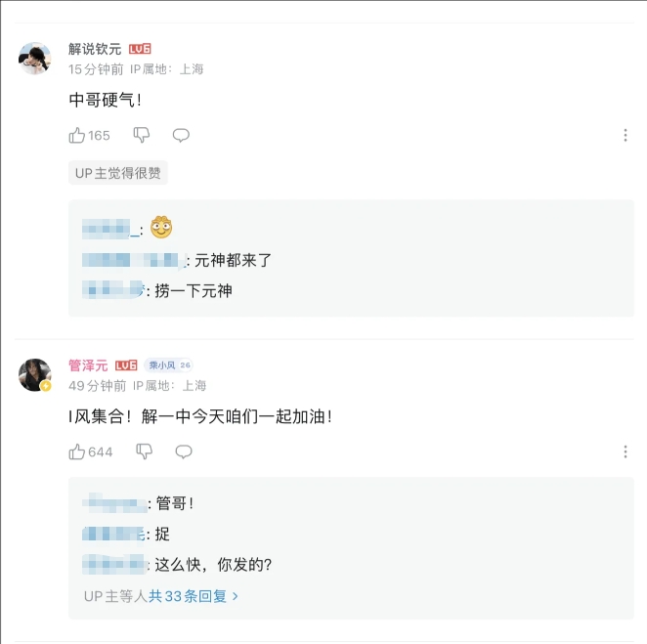Click the LV6 badge beside 管泽元

pos(126,365)
